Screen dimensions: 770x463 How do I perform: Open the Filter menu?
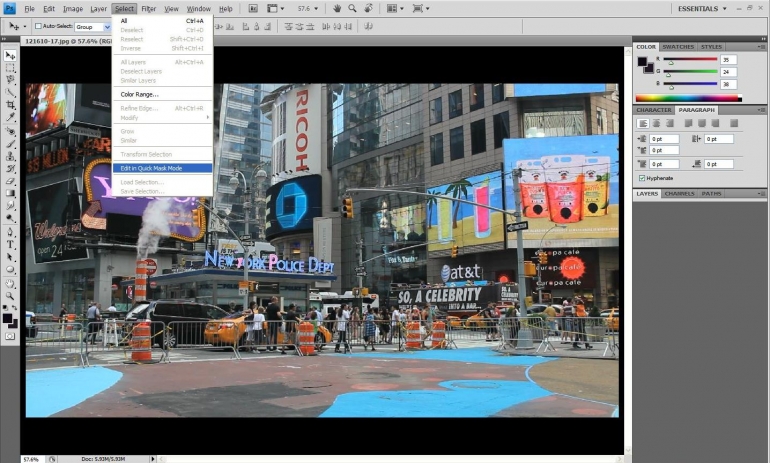[148, 8]
